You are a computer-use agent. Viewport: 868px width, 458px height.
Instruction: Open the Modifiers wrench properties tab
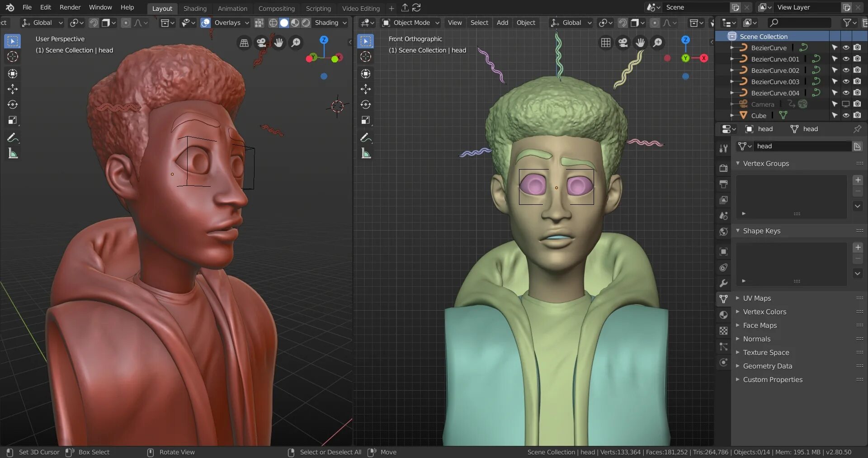coord(723,283)
